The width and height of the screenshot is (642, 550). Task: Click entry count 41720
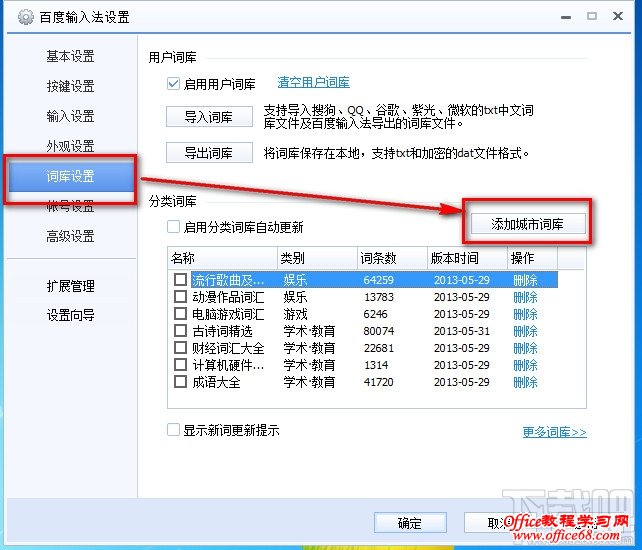point(379,382)
